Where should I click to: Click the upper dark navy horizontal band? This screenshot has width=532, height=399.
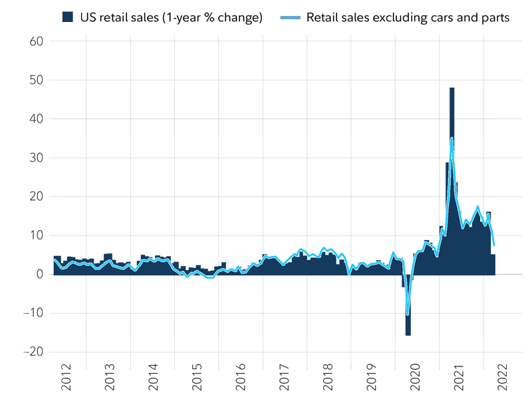(x=273, y=111)
